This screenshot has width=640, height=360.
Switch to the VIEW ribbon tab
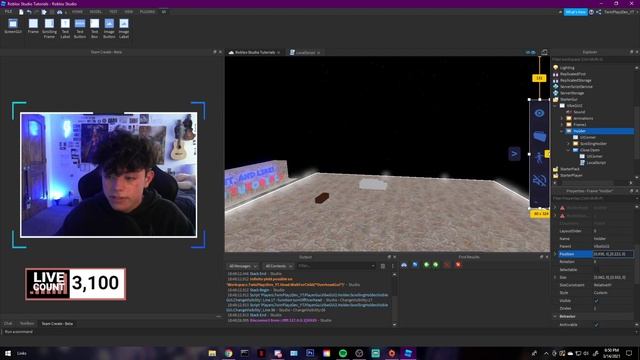click(129, 12)
